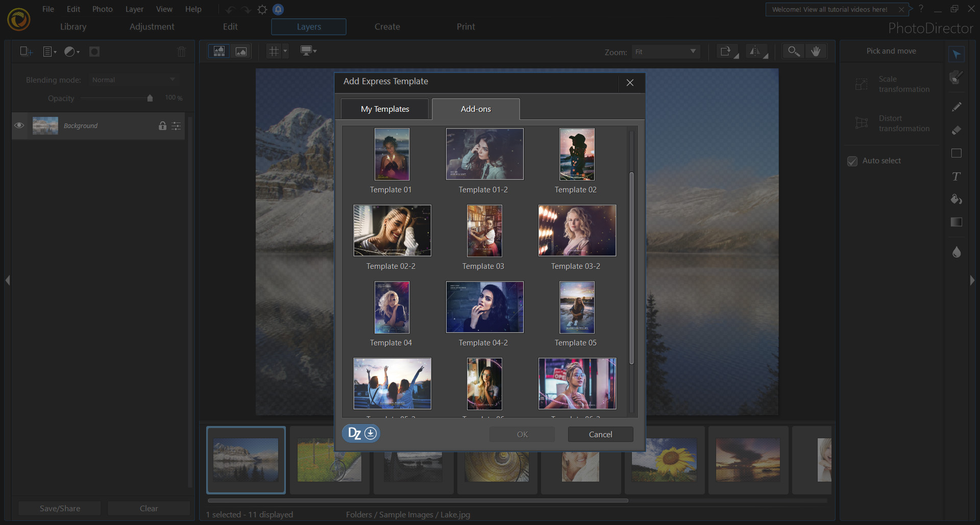Expand the grid display options dropdown
Screen dimensions: 980x525
(x=285, y=51)
